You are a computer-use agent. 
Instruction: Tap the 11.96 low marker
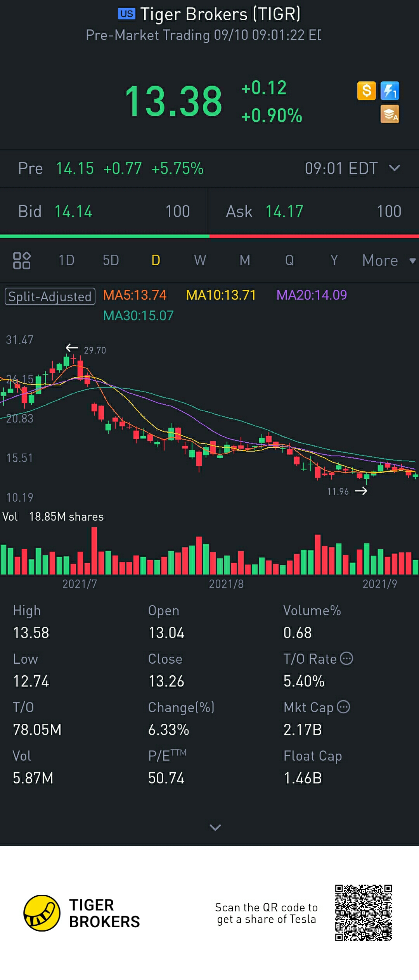[338, 492]
